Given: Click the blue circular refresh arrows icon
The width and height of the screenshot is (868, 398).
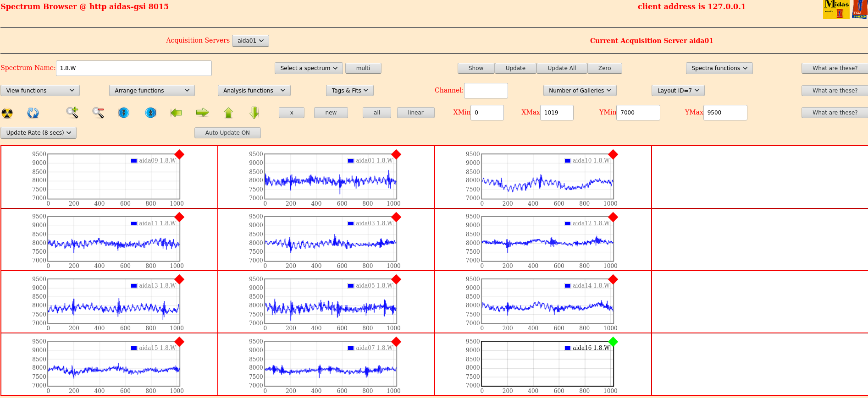Looking at the screenshot, I should tap(33, 113).
